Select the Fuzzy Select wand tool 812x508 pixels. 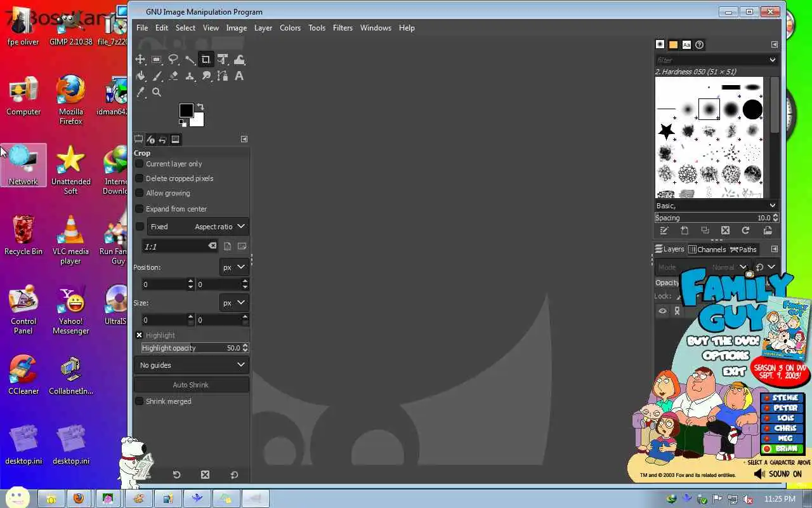coord(190,60)
